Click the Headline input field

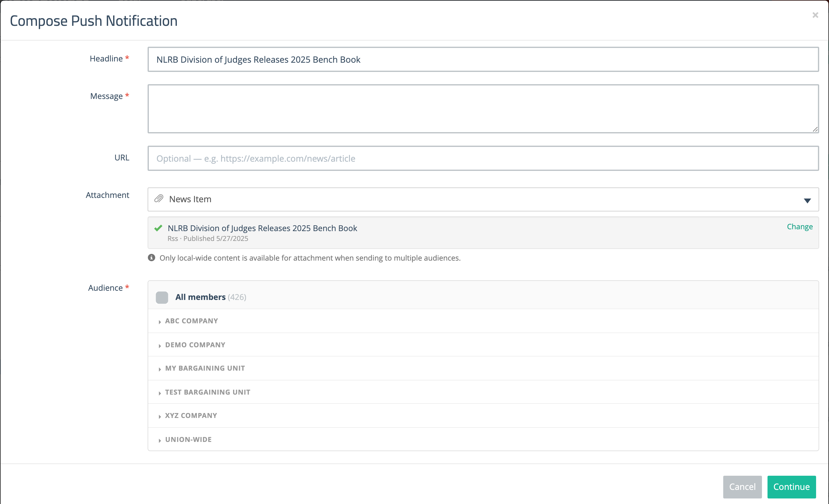(483, 60)
